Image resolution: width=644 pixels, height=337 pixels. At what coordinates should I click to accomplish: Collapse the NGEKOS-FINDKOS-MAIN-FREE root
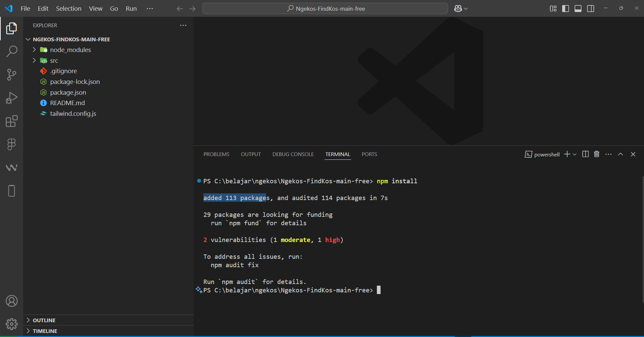[28, 39]
